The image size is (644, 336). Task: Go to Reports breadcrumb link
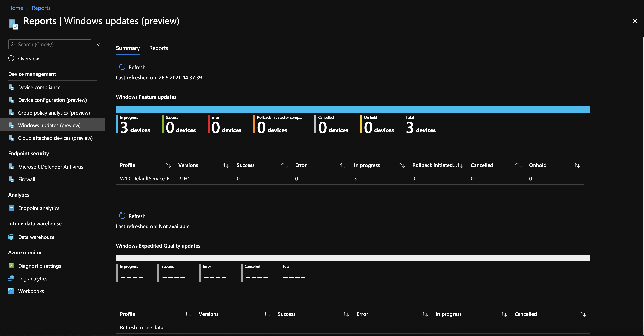[41, 8]
